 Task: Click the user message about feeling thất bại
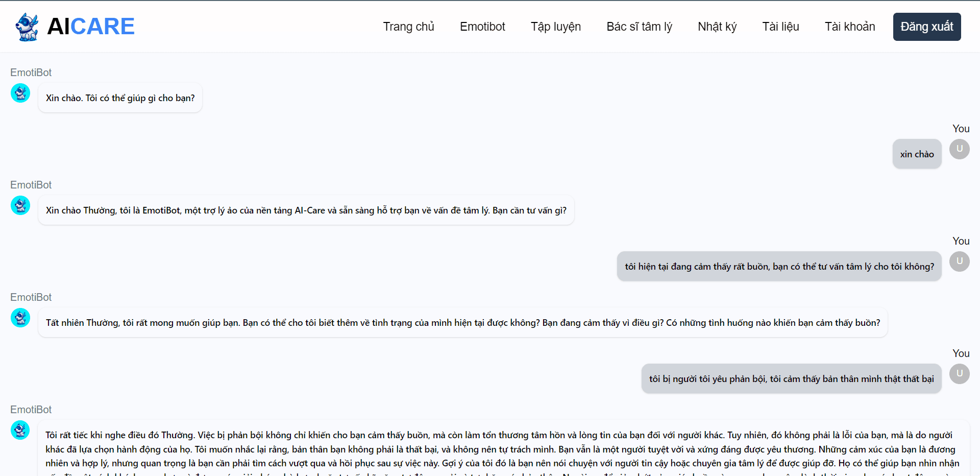click(x=791, y=378)
